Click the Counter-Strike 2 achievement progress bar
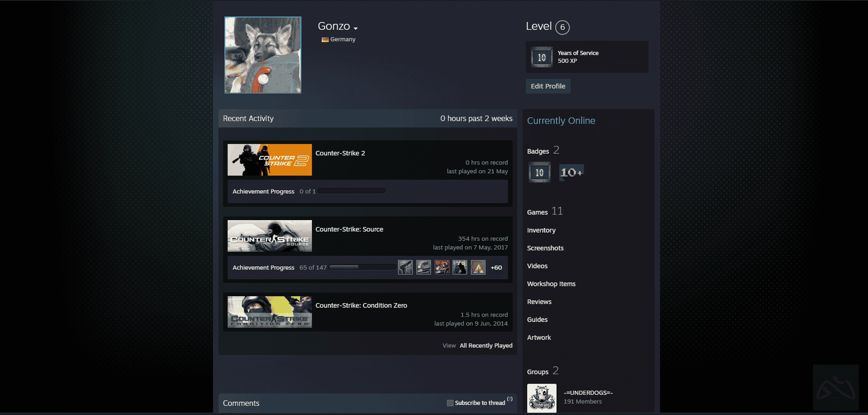868x415 pixels. (352, 191)
